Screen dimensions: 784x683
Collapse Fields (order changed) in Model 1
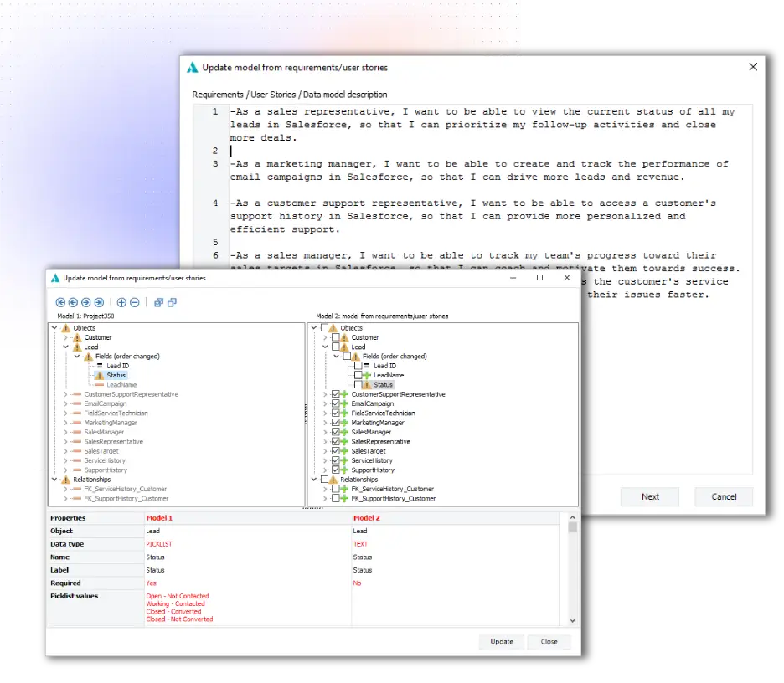[77, 357]
